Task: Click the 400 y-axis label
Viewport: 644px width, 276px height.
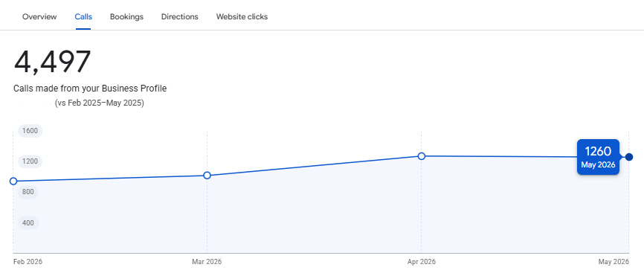Action: click(x=28, y=223)
